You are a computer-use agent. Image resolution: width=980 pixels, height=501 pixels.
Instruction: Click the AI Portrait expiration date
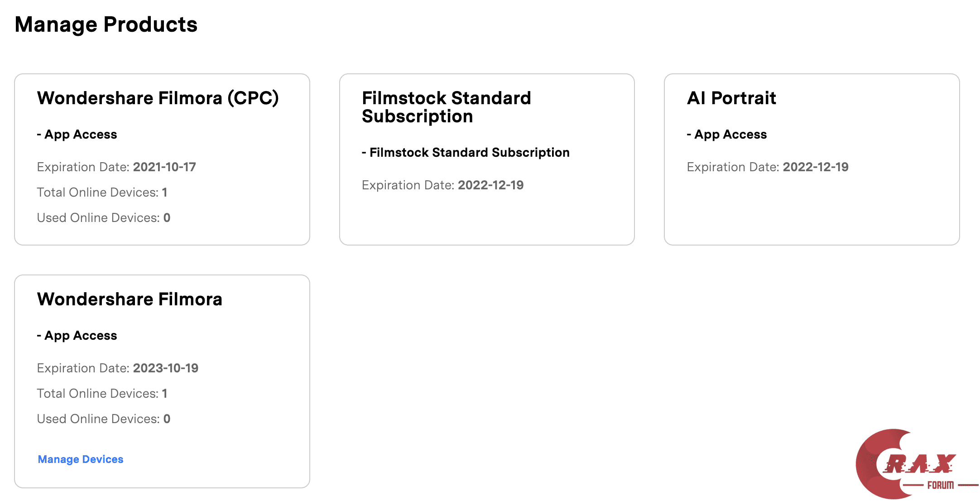(x=815, y=167)
